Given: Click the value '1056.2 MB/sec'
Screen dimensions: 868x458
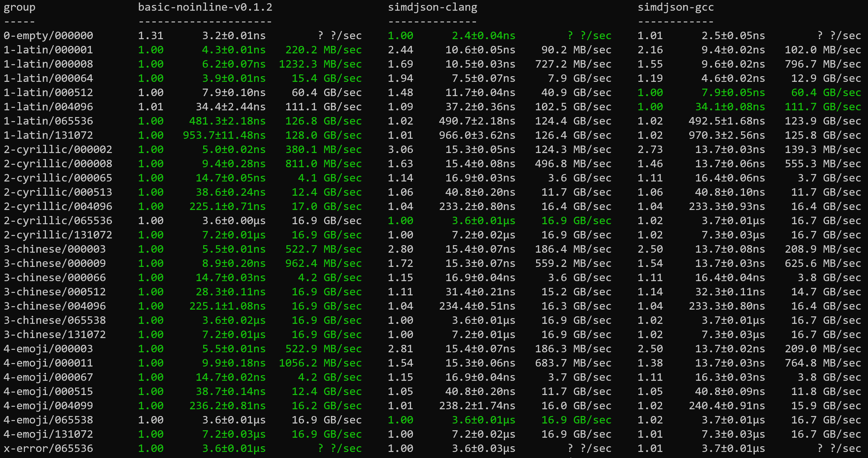Looking at the screenshot, I should click(x=321, y=363).
